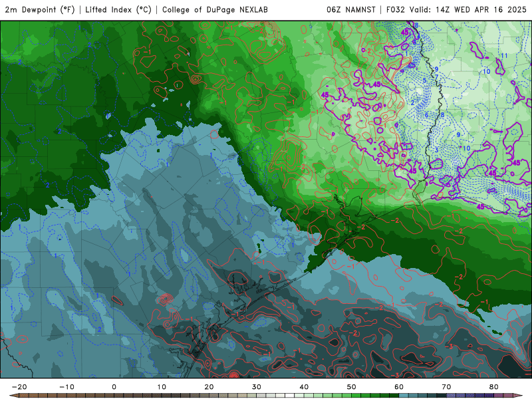Click the 'F032' forecast hour text

[396, 10]
